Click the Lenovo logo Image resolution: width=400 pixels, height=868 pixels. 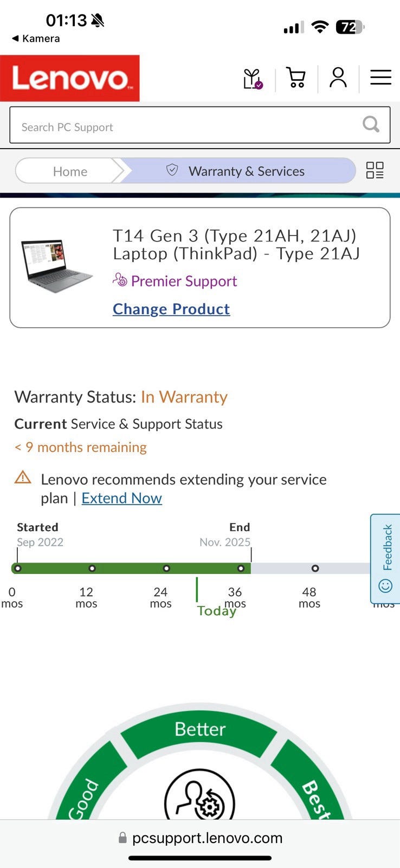tap(70, 78)
